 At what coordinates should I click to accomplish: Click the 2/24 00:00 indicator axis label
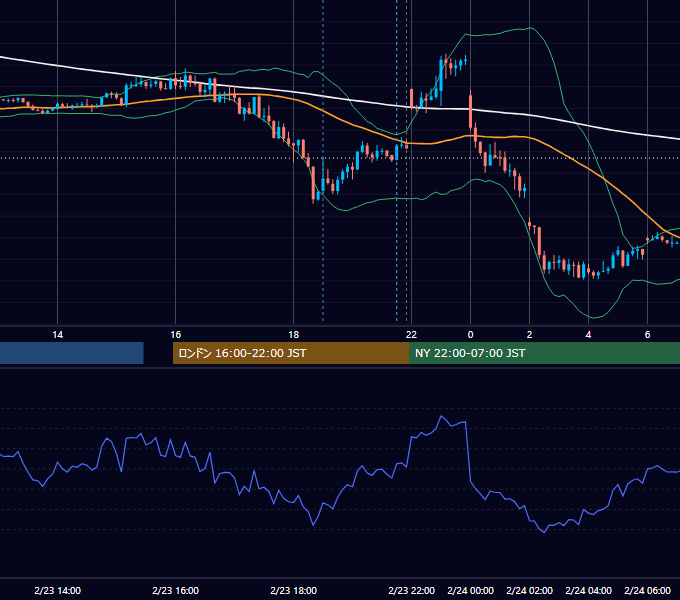pyautogui.click(x=471, y=590)
